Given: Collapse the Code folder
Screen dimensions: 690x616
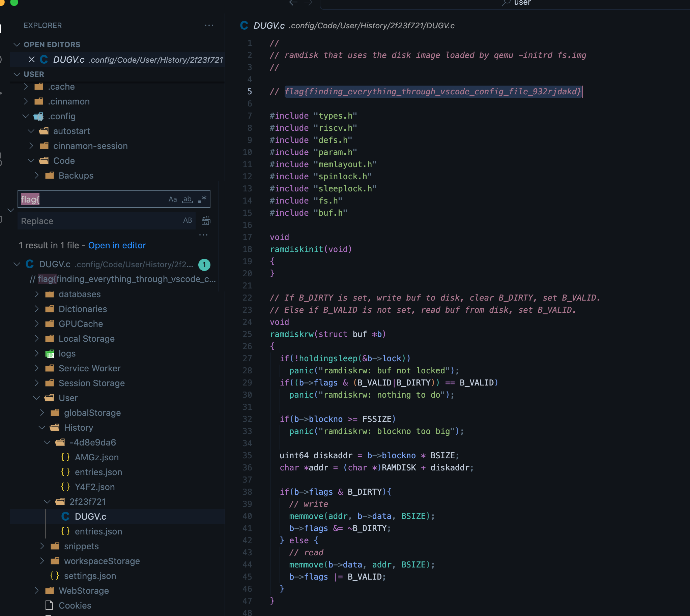Looking at the screenshot, I should (31, 161).
